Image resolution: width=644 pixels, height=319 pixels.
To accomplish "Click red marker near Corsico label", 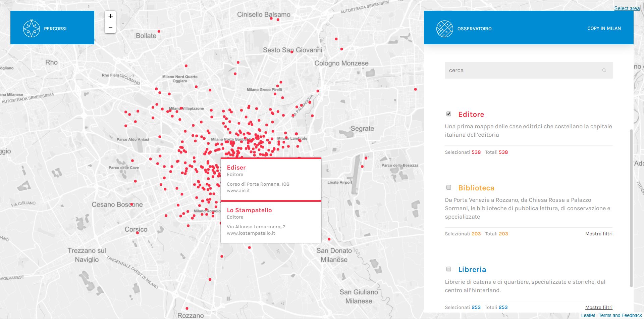I will click(137, 233).
